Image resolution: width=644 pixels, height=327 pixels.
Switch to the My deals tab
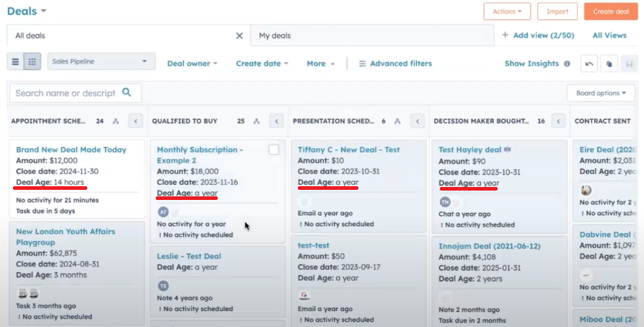[x=275, y=35]
